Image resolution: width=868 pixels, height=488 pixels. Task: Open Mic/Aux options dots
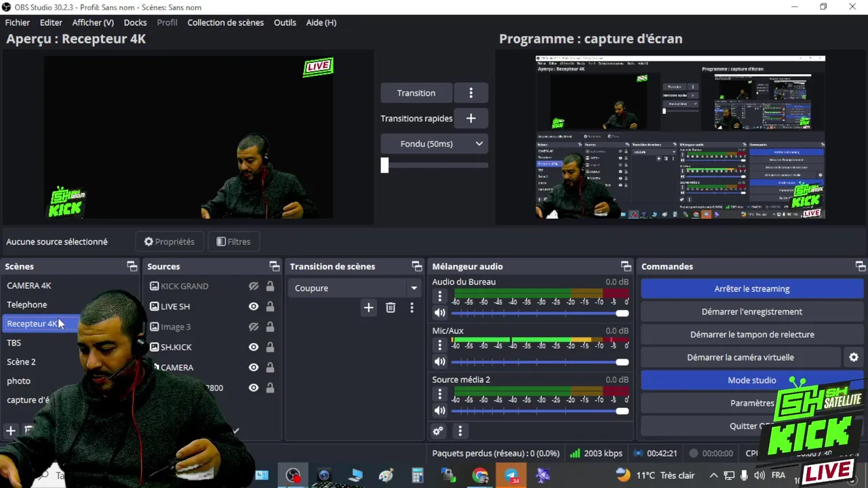tap(439, 346)
